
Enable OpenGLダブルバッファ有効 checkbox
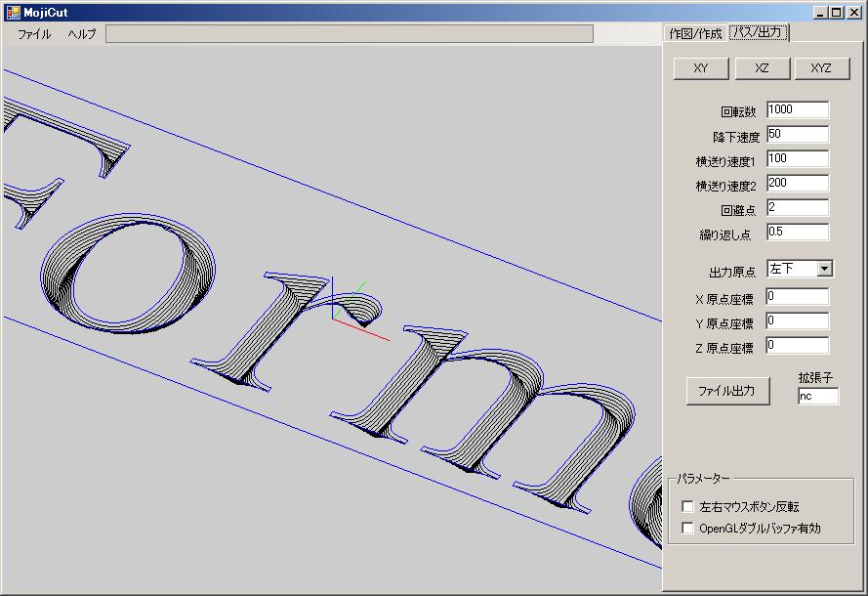pos(687,528)
